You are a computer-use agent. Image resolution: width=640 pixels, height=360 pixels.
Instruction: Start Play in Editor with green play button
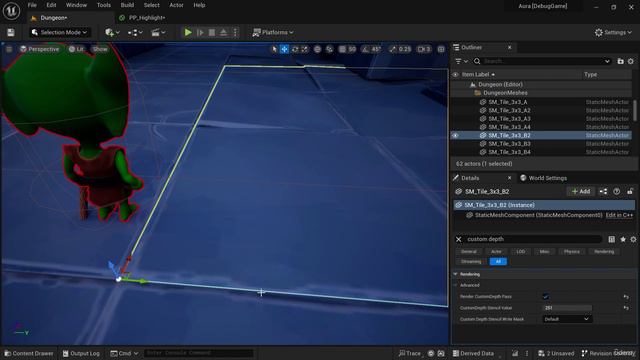tap(188, 32)
